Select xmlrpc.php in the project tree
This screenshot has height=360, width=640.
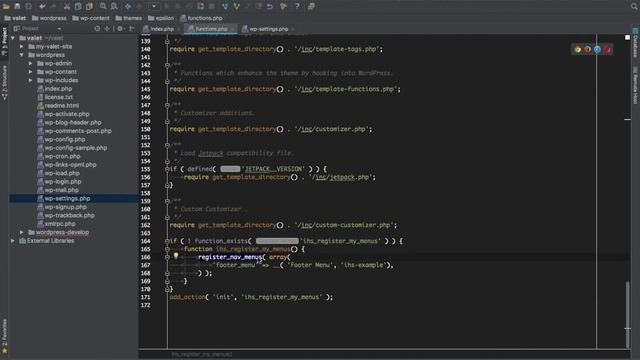(x=60, y=224)
